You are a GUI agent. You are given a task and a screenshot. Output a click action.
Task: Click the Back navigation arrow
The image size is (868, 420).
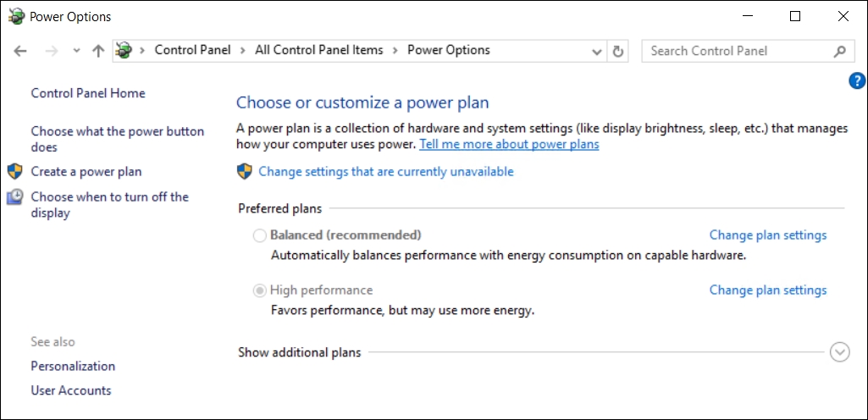click(21, 51)
